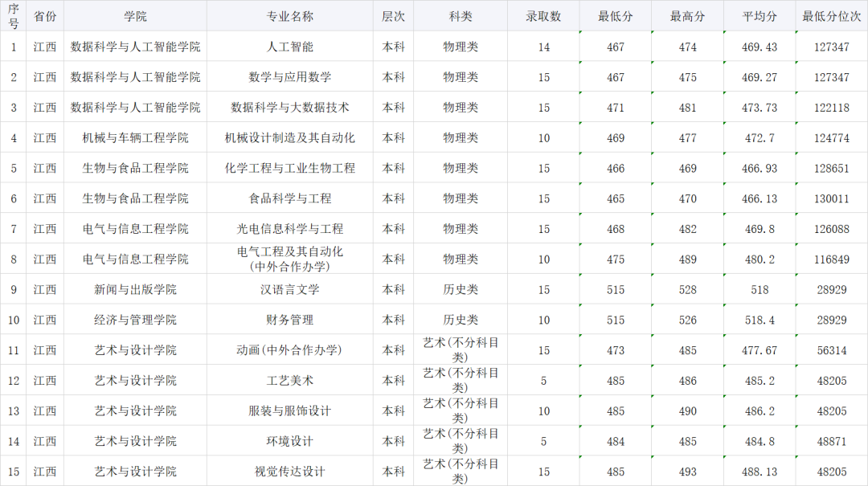Click the 机械设计制造及其自动化 cell
Image resolution: width=868 pixels, height=486 pixels.
pyautogui.click(x=289, y=138)
